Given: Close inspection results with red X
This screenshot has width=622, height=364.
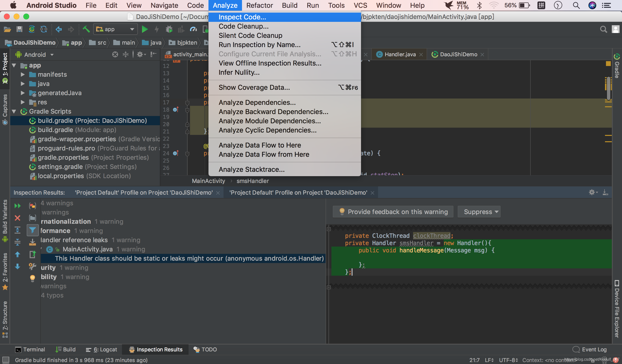Looking at the screenshot, I should pos(17,218).
